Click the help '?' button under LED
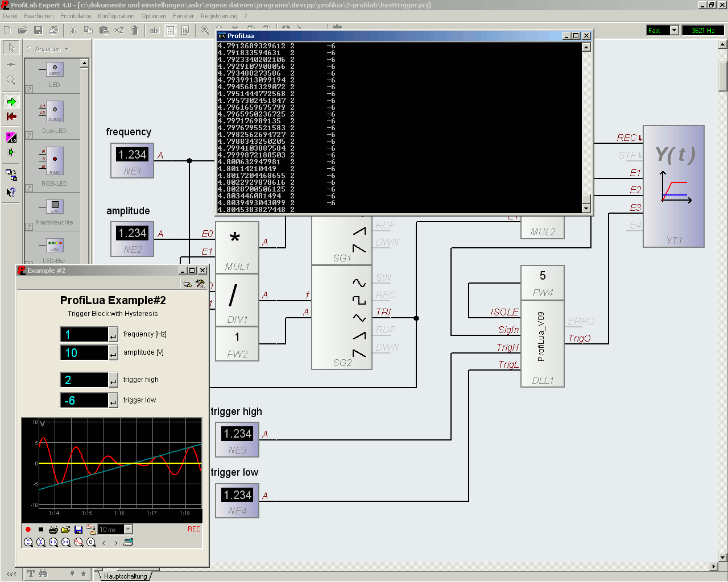This screenshot has width=728, height=582. (x=29, y=89)
